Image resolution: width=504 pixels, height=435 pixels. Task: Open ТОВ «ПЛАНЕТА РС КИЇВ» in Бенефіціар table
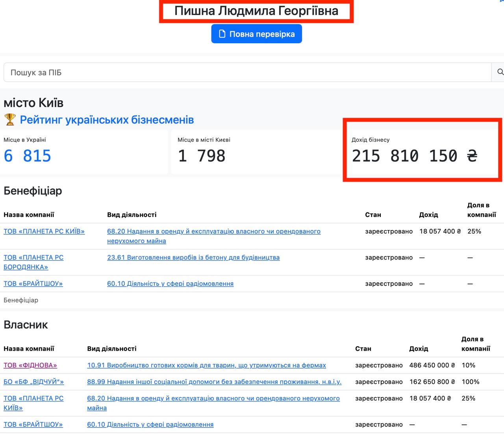[44, 231]
